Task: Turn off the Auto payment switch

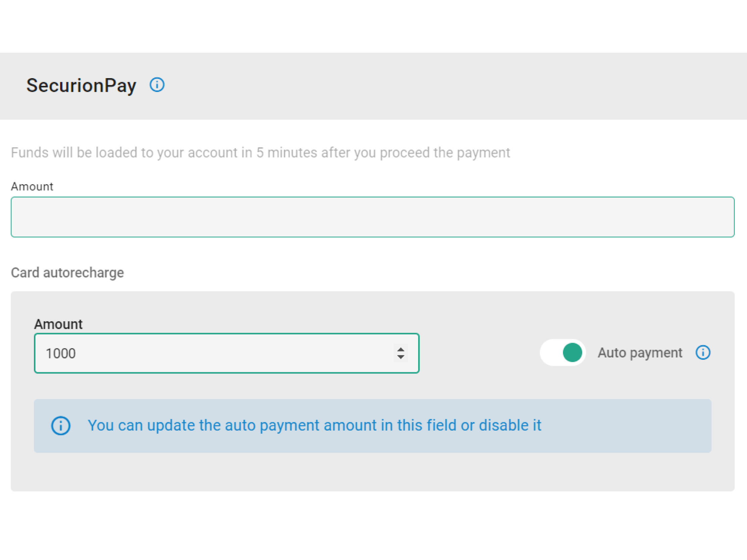Action: click(x=562, y=352)
